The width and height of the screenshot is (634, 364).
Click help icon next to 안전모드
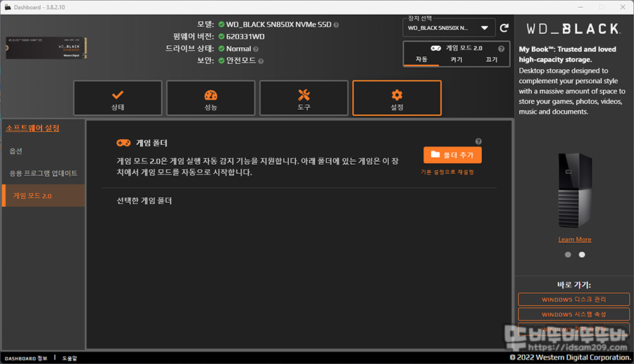[261, 61]
